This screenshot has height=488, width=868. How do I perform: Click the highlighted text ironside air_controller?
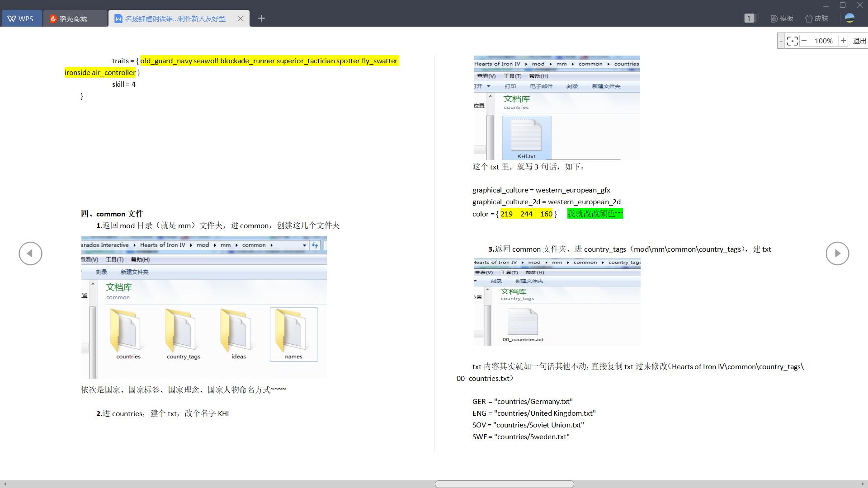coord(100,73)
